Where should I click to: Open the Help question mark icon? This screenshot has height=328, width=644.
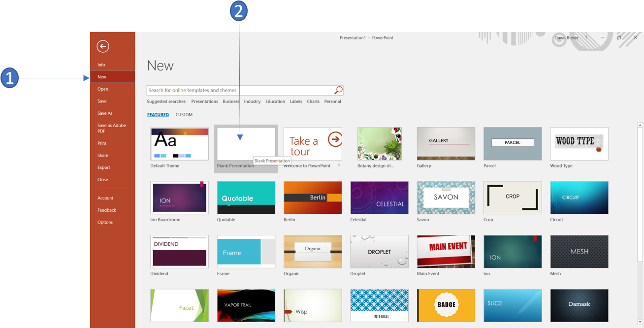[586, 38]
